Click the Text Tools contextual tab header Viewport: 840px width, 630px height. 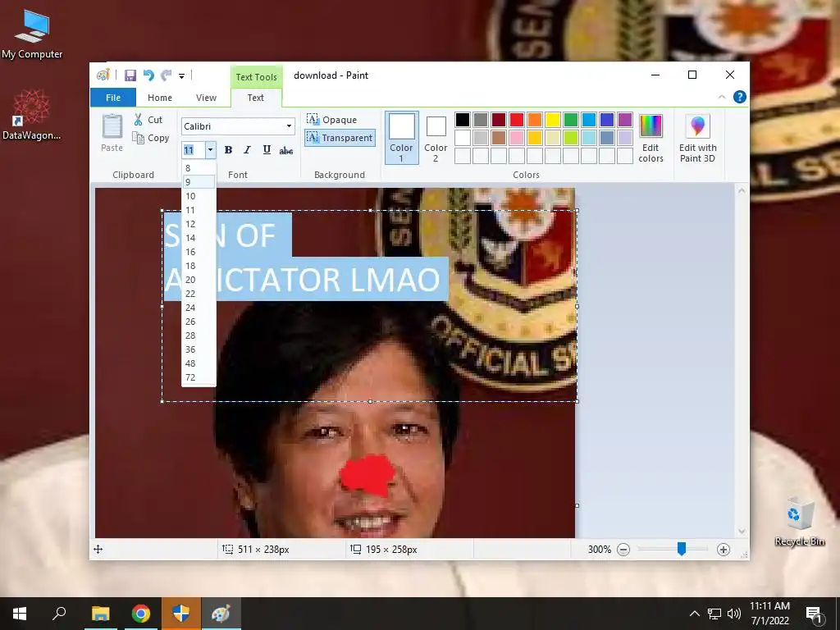click(256, 77)
